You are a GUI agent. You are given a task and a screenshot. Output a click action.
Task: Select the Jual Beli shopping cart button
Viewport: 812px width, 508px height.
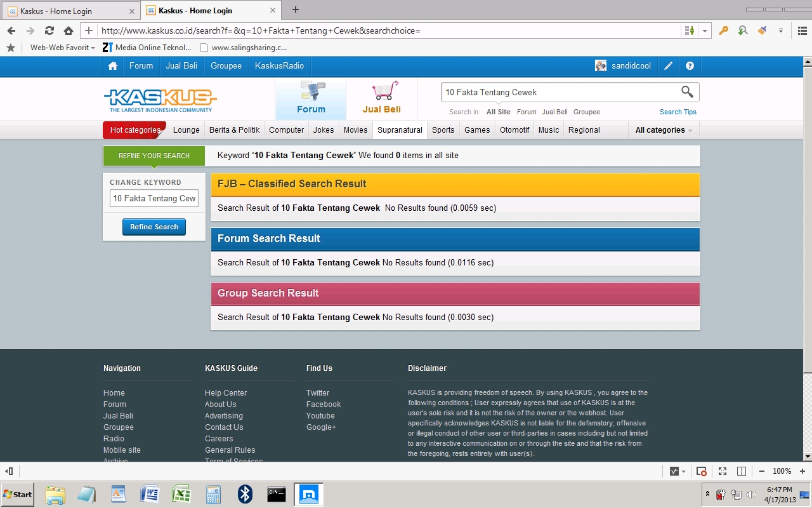click(382, 98)
